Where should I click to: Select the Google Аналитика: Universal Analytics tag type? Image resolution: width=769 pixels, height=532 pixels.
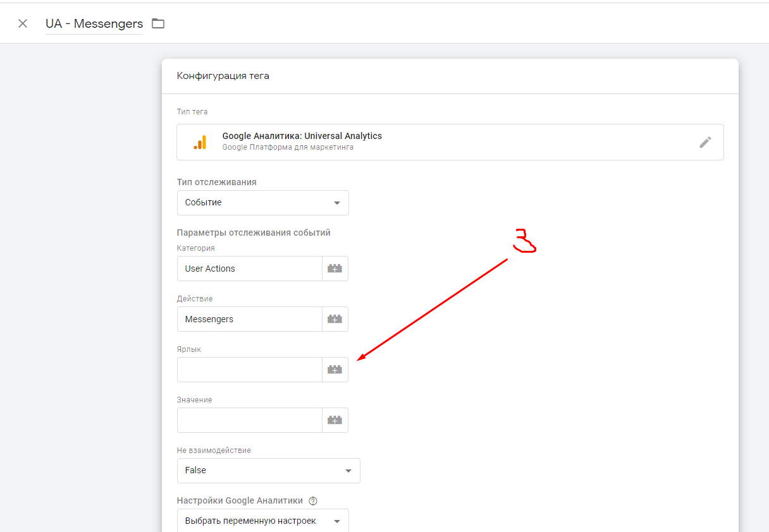[x=302, y=136]
